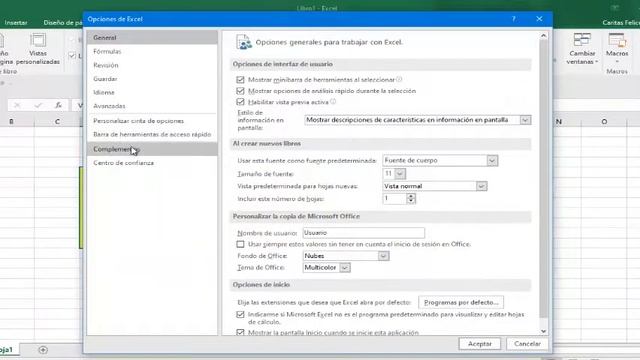This screenshot has height=360, width=640.
Task: Close the Opciones de Excel dialog
Action: coord(539,19)
